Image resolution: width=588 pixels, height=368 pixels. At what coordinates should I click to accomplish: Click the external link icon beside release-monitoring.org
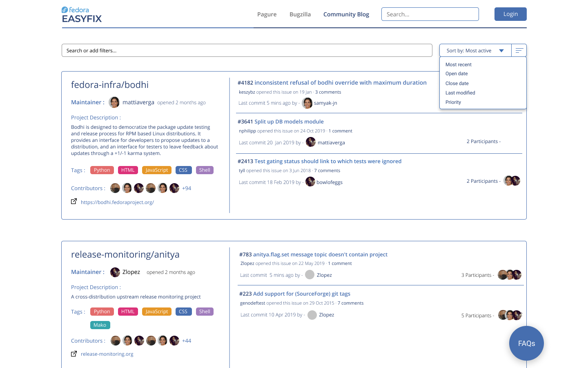click(x=74, y=354)
